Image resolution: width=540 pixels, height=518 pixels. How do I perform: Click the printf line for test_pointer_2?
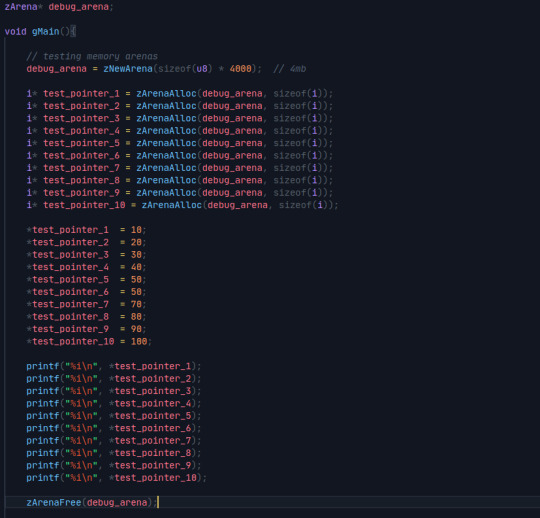point(114,379)
